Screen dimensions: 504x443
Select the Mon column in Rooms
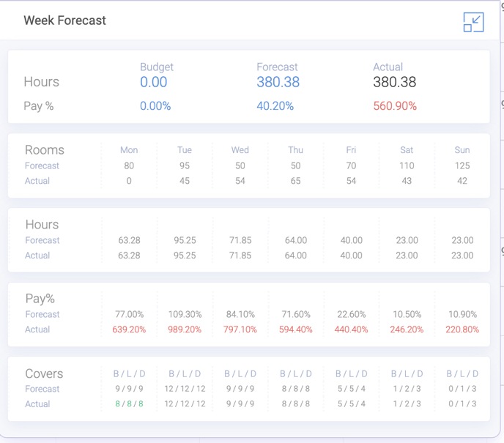pos(129,150)
